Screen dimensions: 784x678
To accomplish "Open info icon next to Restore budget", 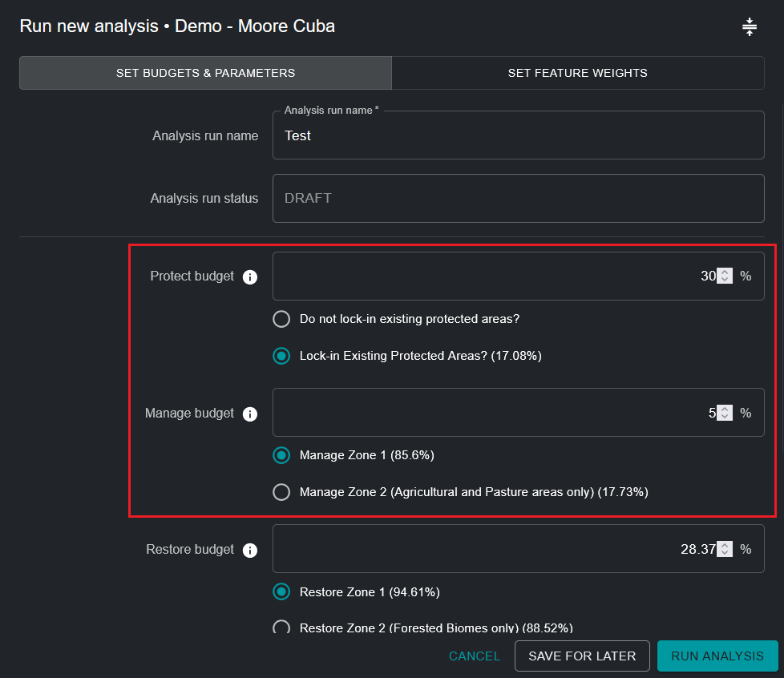I will point(250,551).
